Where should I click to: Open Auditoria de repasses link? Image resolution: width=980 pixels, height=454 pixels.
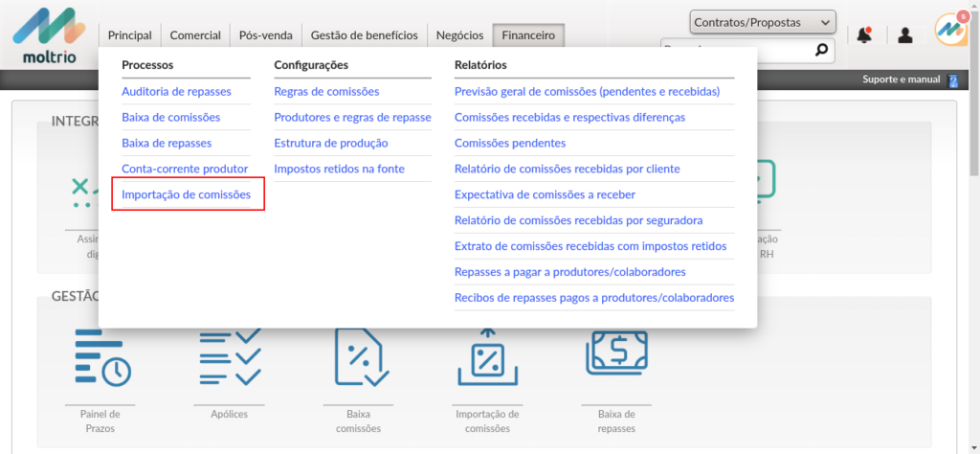point(176,91)
